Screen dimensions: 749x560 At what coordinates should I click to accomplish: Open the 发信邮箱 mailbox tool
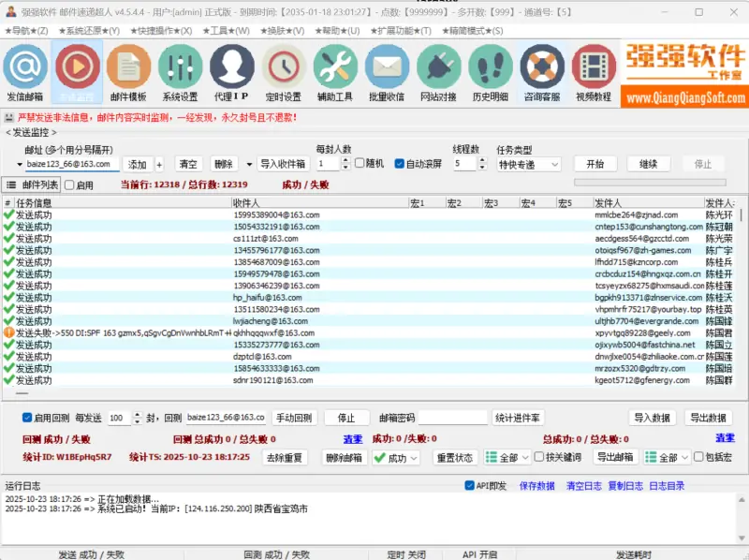(25, 78)
